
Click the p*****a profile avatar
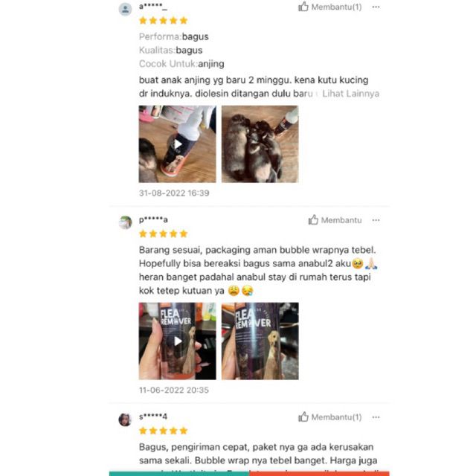125,222
